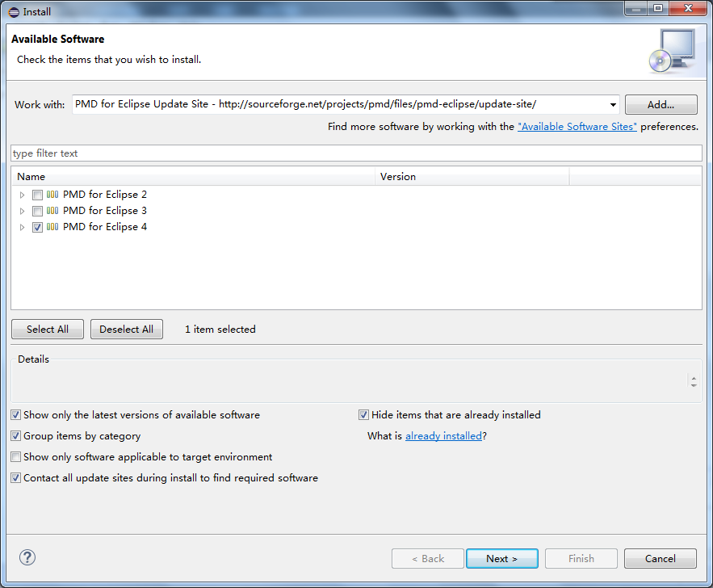This screenshot has height=588, width=713.
Task: Close the Install dialog window
Action: point(688,8)
